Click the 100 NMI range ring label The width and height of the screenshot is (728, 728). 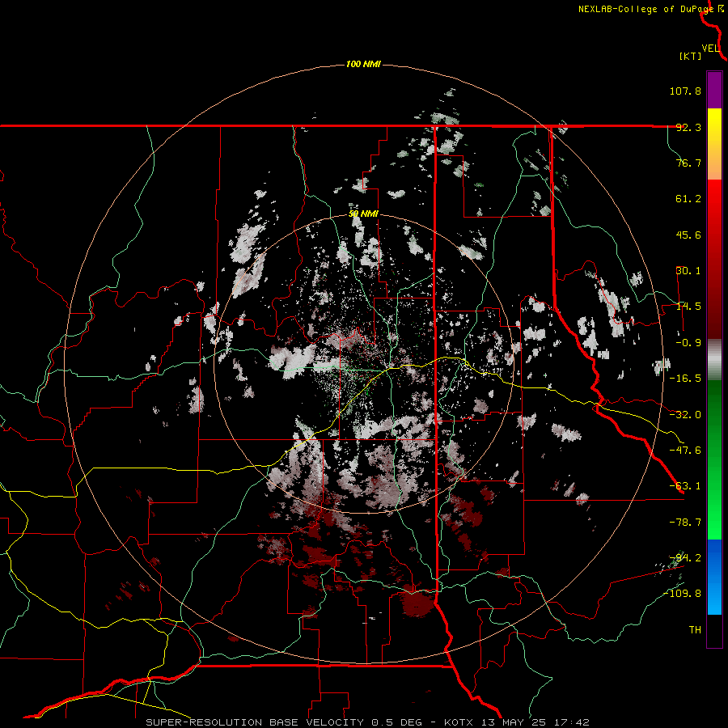[x=363, y=64]
